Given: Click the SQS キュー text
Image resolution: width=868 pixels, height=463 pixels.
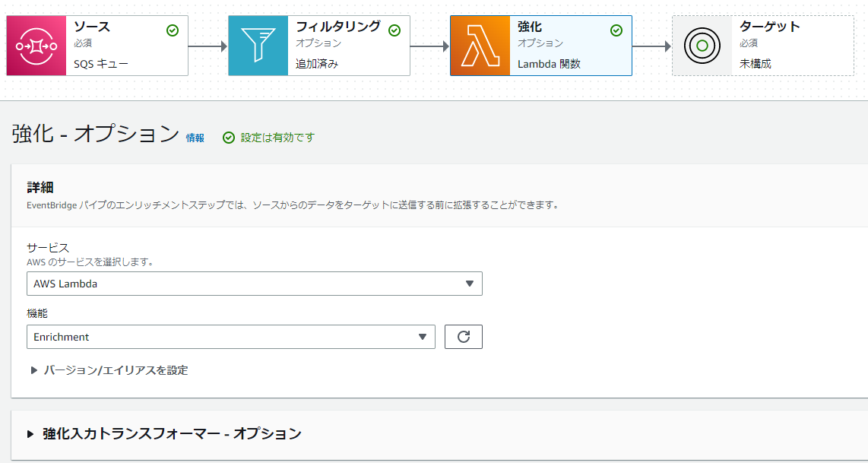Looking at the screenshot, I should [101, 64].
